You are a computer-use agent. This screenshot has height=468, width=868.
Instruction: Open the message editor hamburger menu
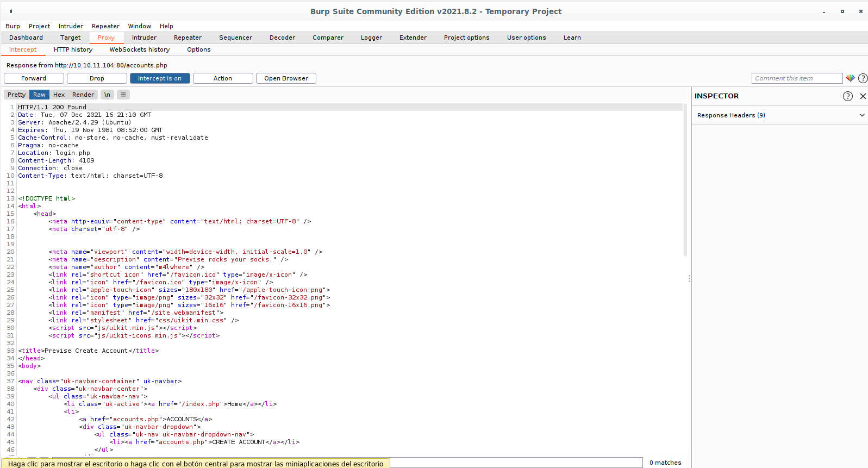pyautogui.click(x=123, y=95)
